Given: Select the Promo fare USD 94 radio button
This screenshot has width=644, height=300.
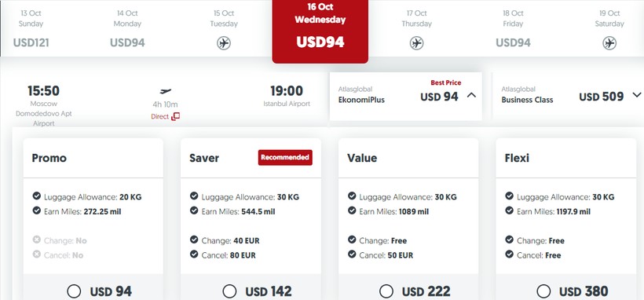Looking at the screenshot, I should point(74,291).
